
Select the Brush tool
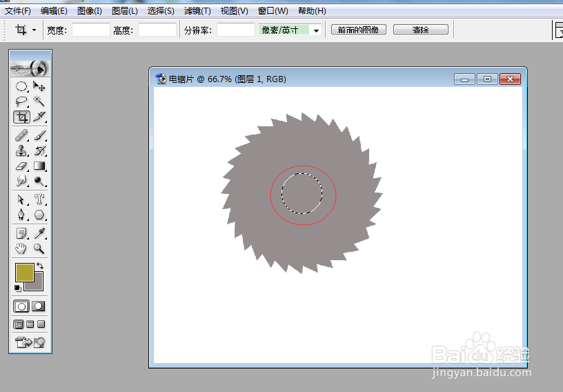39,136
